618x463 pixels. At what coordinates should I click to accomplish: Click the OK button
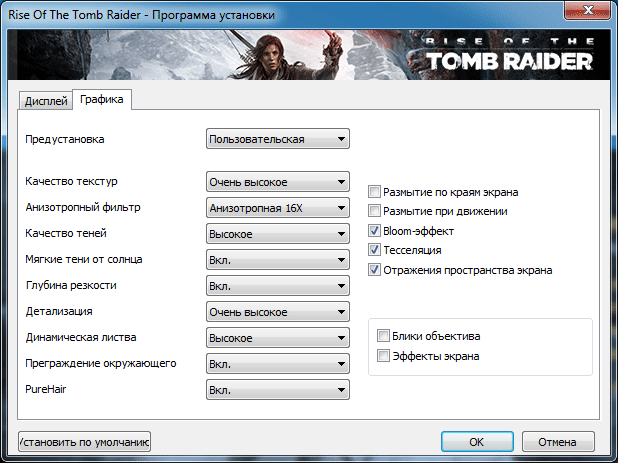pos(477,442)
